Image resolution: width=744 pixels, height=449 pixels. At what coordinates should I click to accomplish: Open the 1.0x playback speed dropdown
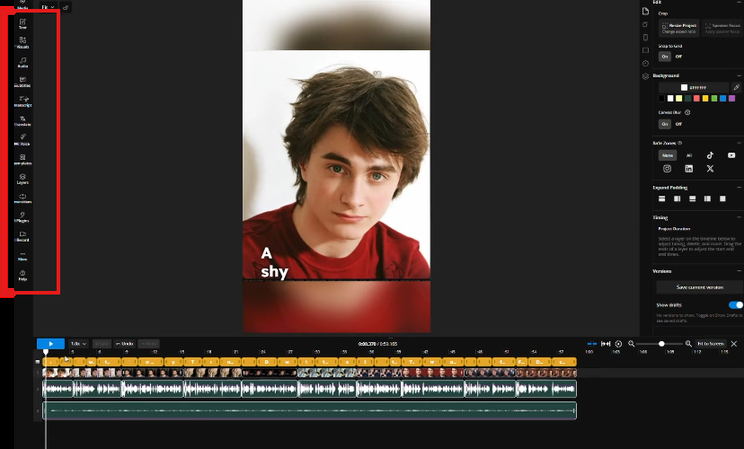(78, 344)
